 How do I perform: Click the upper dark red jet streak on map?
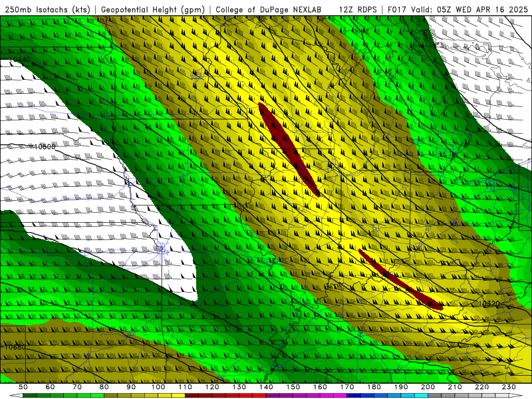click(288, 148)
